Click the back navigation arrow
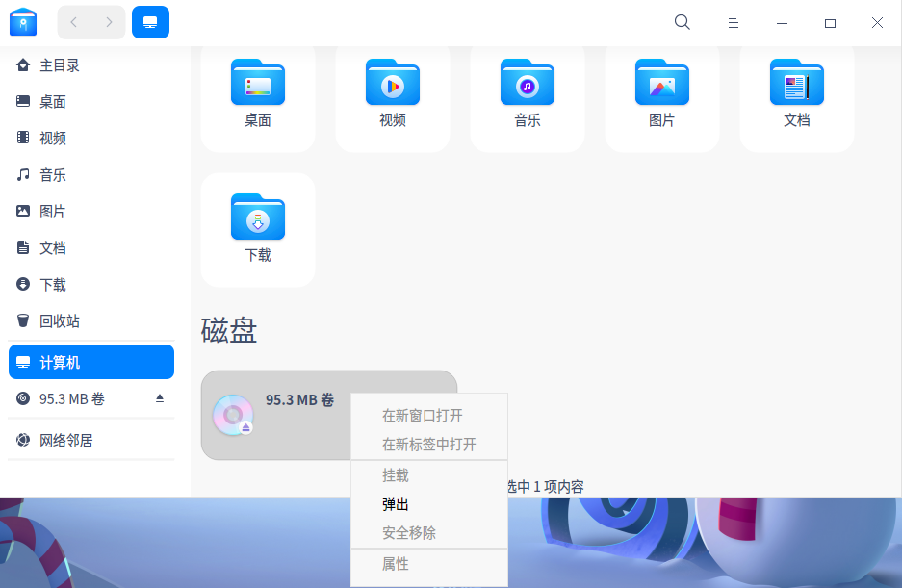This screenshot has width=902, height=588. tap(72, 21)
